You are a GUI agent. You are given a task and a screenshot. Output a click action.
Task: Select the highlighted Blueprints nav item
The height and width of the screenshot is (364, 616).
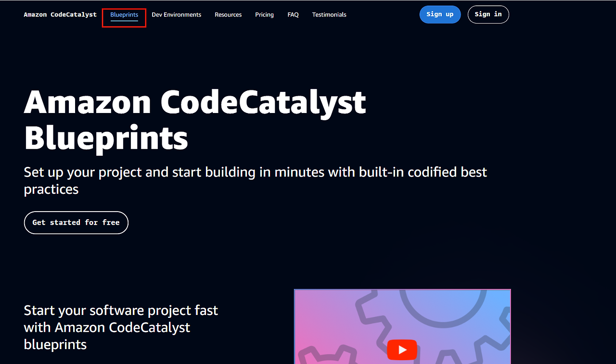point(124,14)
